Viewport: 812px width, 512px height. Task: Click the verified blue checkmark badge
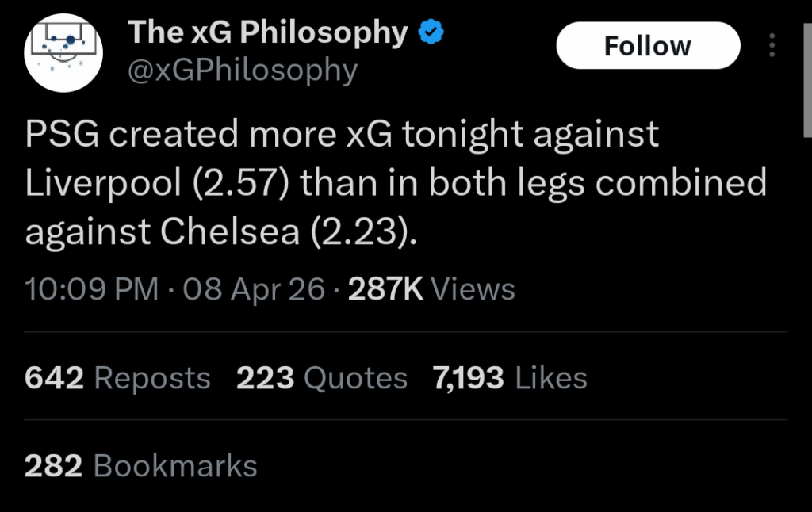tap(429, 31)
